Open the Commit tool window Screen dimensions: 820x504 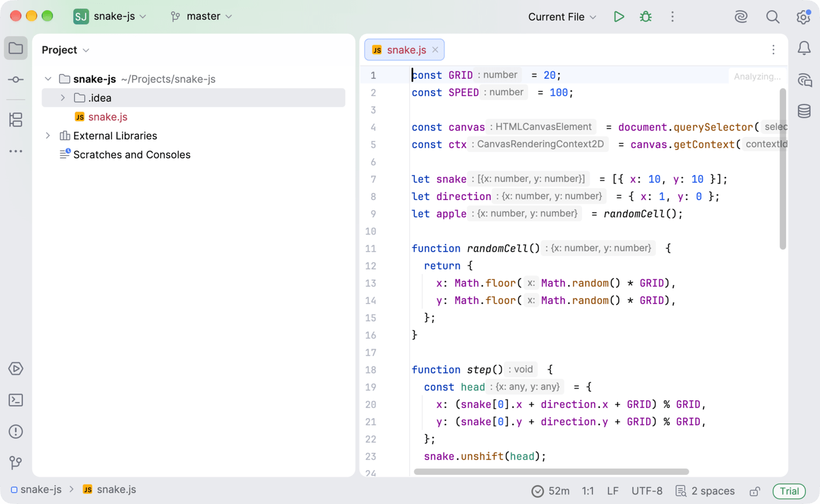coord(16,80)
